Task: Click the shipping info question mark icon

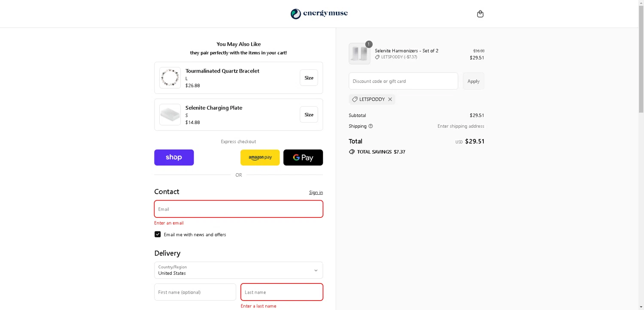Action: point(371,126)
